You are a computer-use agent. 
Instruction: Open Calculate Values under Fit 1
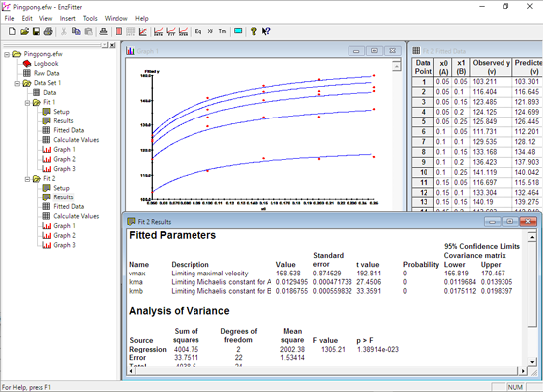[76, 140]
